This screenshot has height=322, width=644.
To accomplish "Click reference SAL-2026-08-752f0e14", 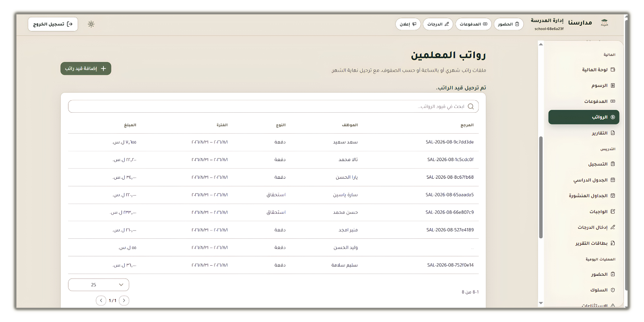I will tap(450, 265).
